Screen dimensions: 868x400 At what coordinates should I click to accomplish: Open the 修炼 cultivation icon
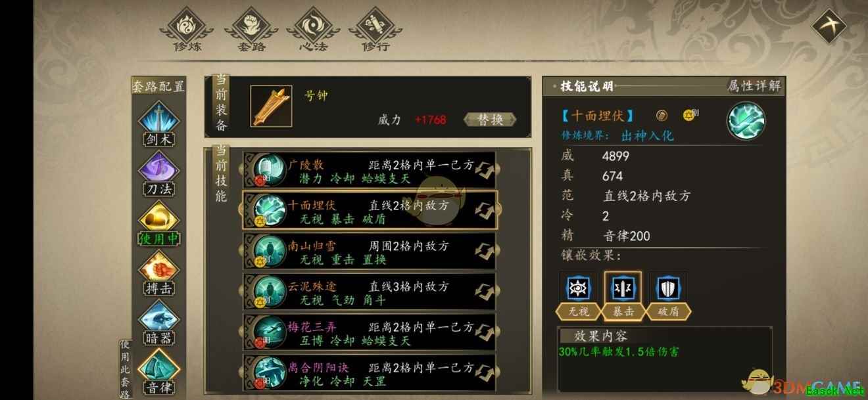pos(187,26)
